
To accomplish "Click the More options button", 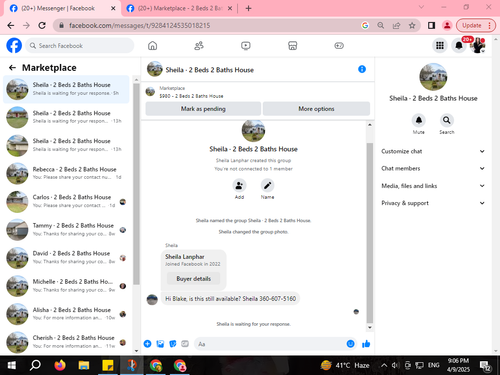I will coord(316,109).
